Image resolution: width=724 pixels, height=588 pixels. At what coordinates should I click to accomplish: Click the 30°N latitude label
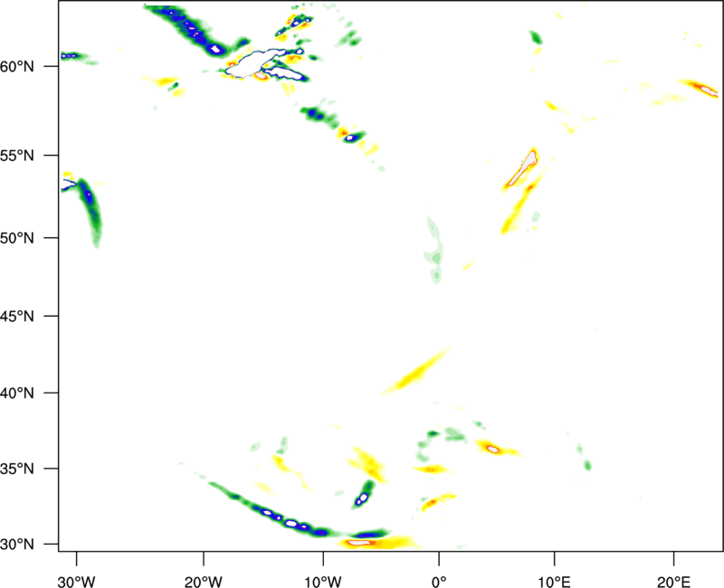pos(17,545)
